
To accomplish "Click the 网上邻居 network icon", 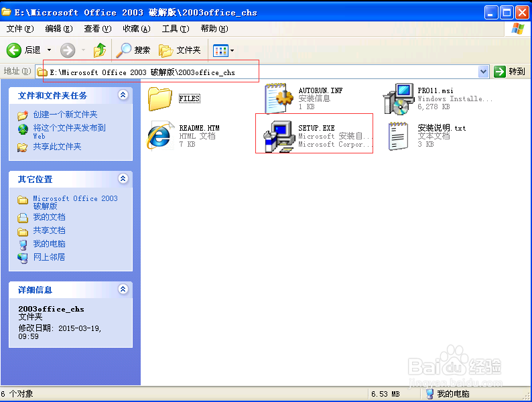I will 23,258.
